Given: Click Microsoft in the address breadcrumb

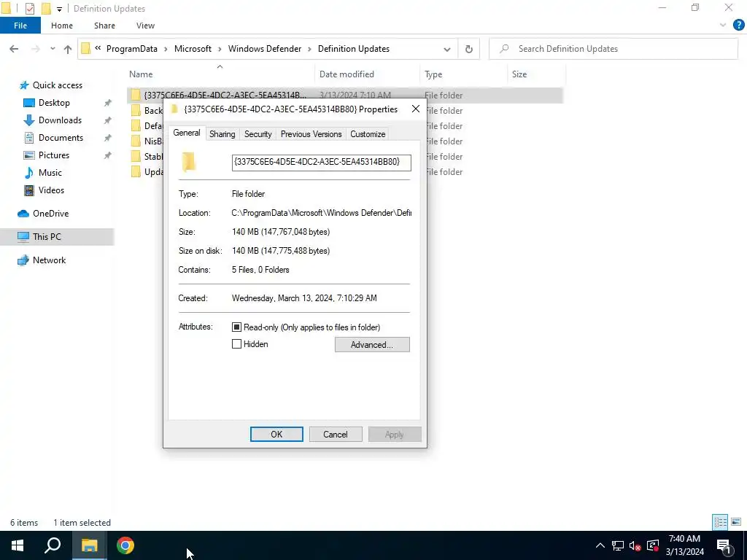Looking at the screenshot, I should pyautogui.click(x=193, y=49).
